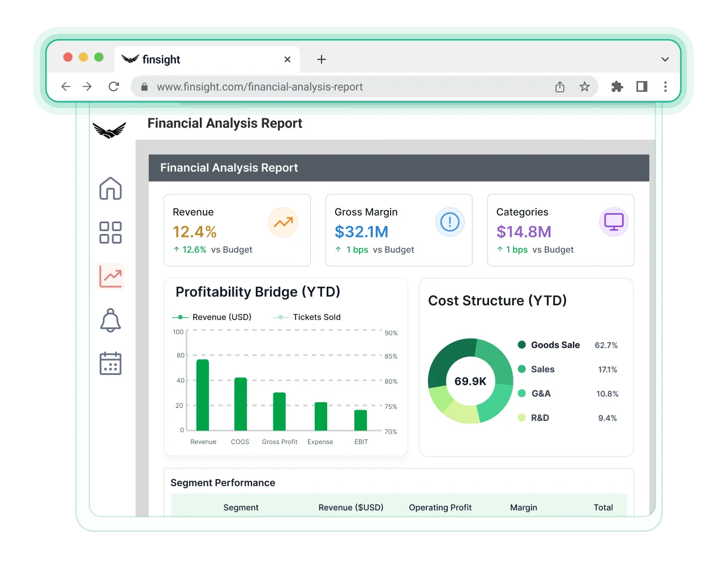Click the Cost Structure (YTD) title
This screenshot has height=571, width=728.
(x=498, y=301)
